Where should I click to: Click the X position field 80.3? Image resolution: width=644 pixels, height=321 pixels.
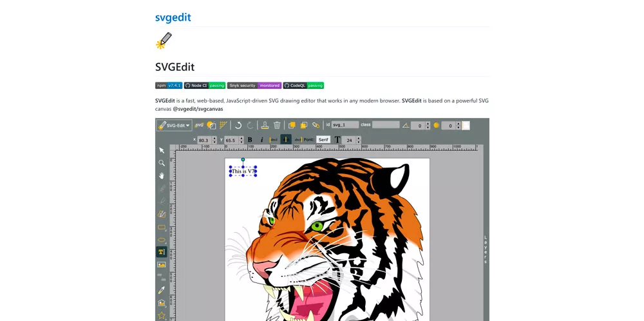205,140
